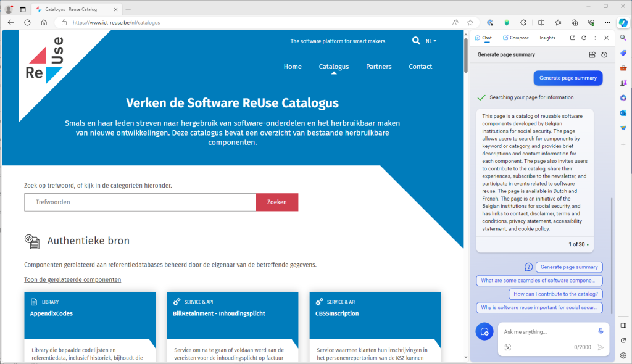Open the Edge three-dot settings menu
This screenshot has height=364, width=632.
608,22
